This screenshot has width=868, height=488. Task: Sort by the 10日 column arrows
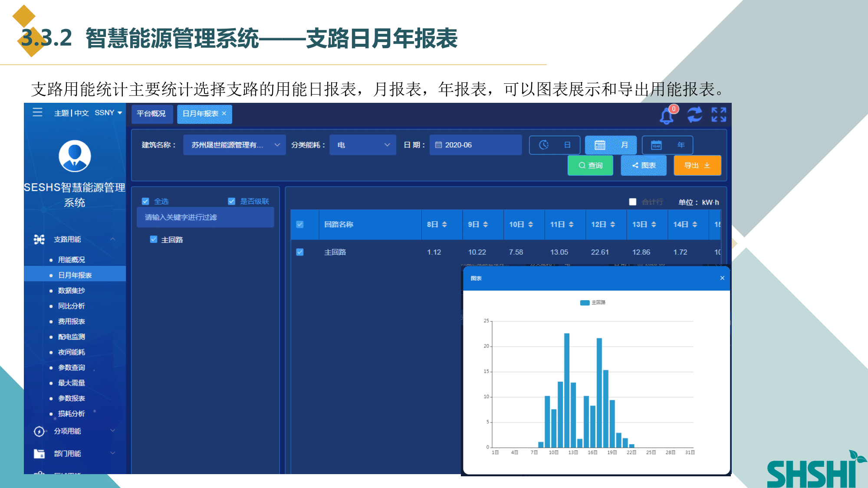pos(530,224)
